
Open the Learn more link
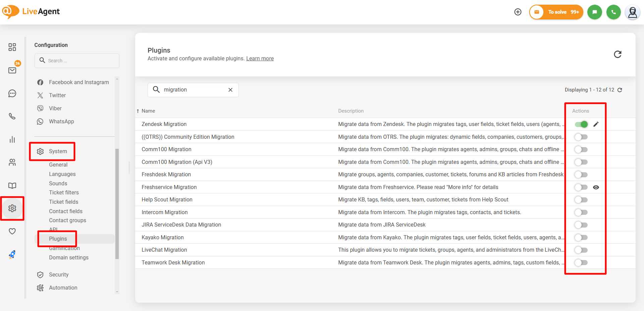260,59
